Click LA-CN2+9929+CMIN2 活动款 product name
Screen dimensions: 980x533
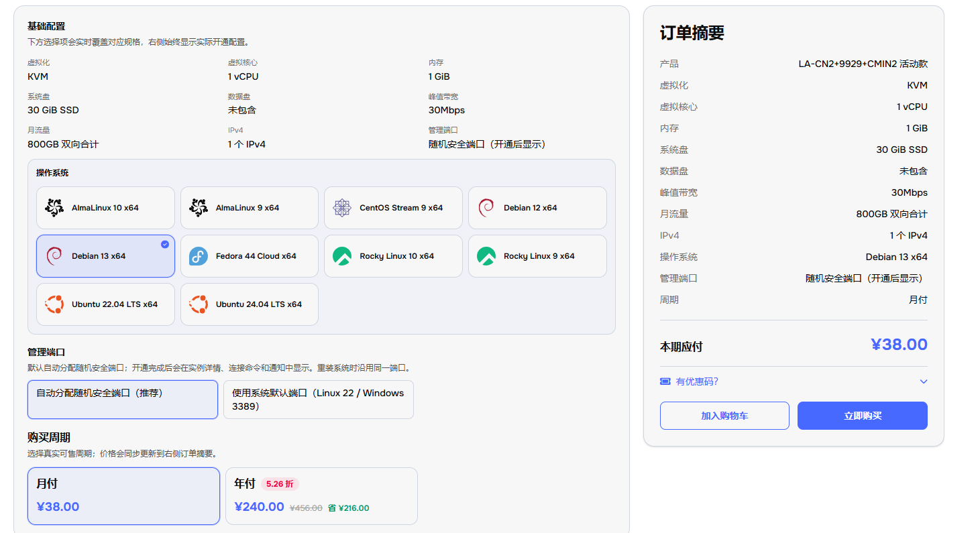tap(863, 64)
